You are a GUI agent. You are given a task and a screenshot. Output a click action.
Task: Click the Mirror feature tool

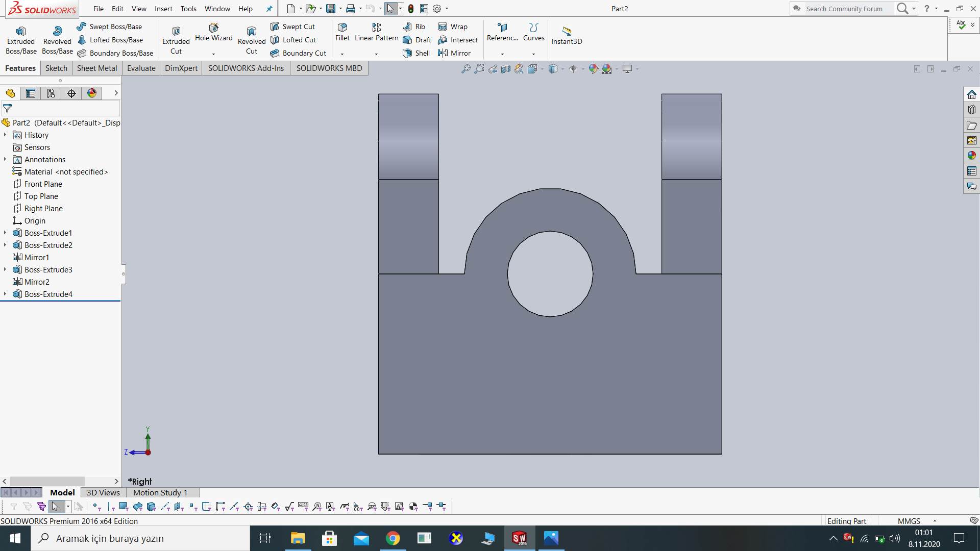454,53
